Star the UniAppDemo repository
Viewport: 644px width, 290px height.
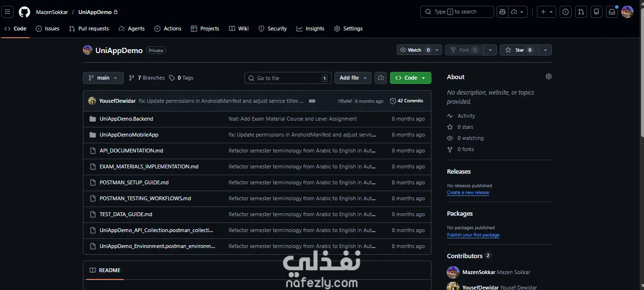click(519, 50)
